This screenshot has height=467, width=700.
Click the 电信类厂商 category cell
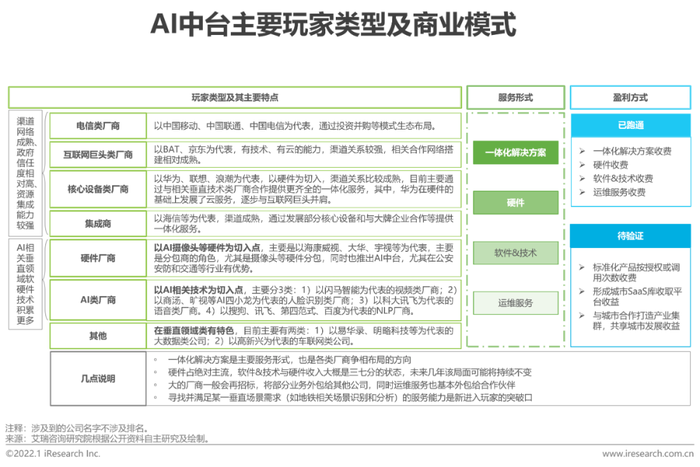point(98,126)
